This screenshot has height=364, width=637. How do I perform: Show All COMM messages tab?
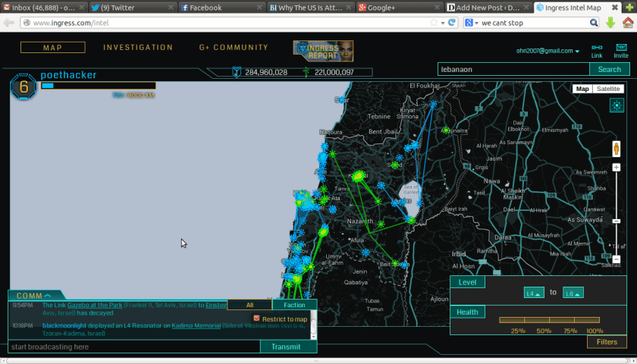tap(249, 305)
